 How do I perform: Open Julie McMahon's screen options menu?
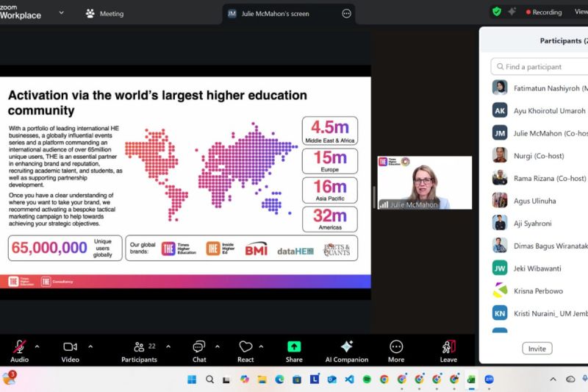click(x=346, y=13)
